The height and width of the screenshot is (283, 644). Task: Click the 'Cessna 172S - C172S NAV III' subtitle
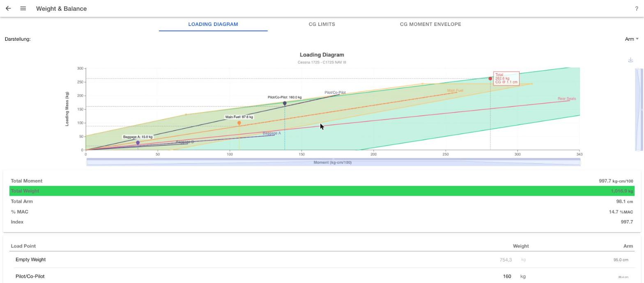(x=322, y=63)
